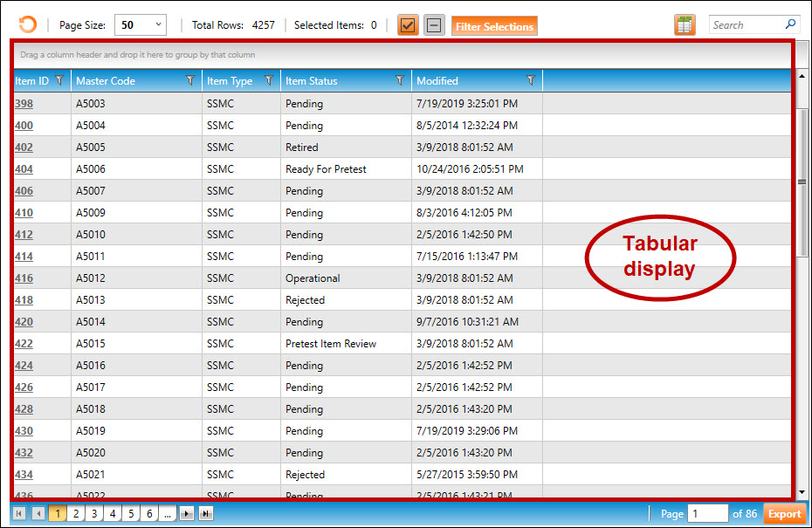Open the Master Code column filter
This screenshot has width=812, height=528.
coord(190,81)
